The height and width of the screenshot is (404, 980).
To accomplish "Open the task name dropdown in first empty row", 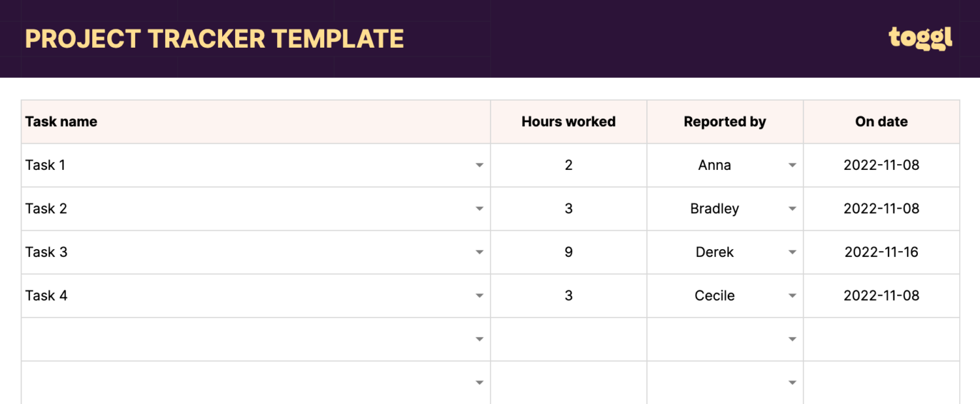I will 479,339.
